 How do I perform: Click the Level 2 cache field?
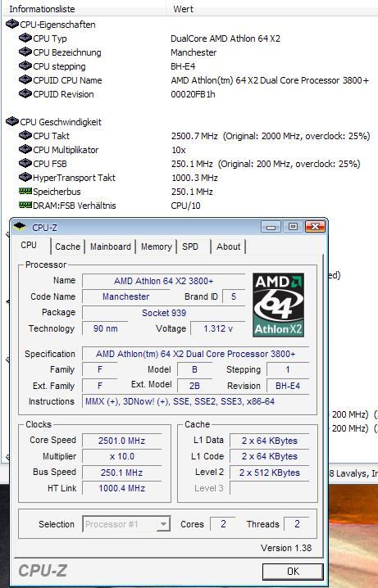270,473
